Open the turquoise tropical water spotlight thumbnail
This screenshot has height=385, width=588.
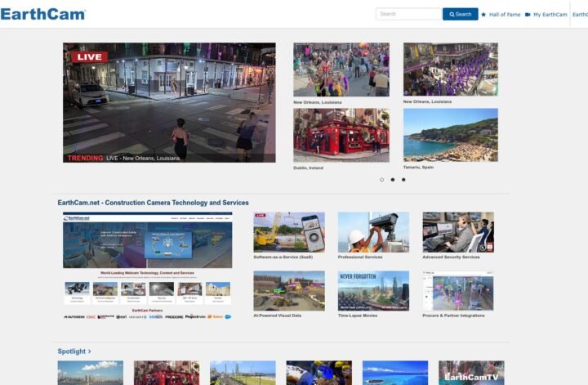click(395, 373)
